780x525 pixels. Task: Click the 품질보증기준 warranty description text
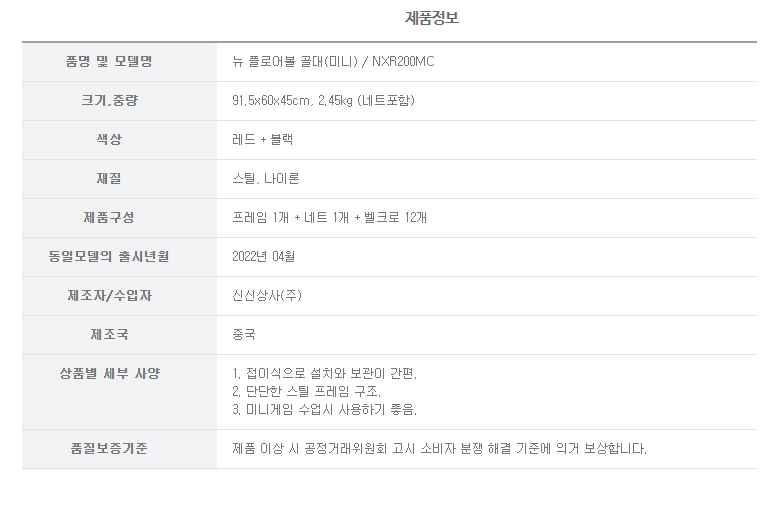[x=439, y=449]
